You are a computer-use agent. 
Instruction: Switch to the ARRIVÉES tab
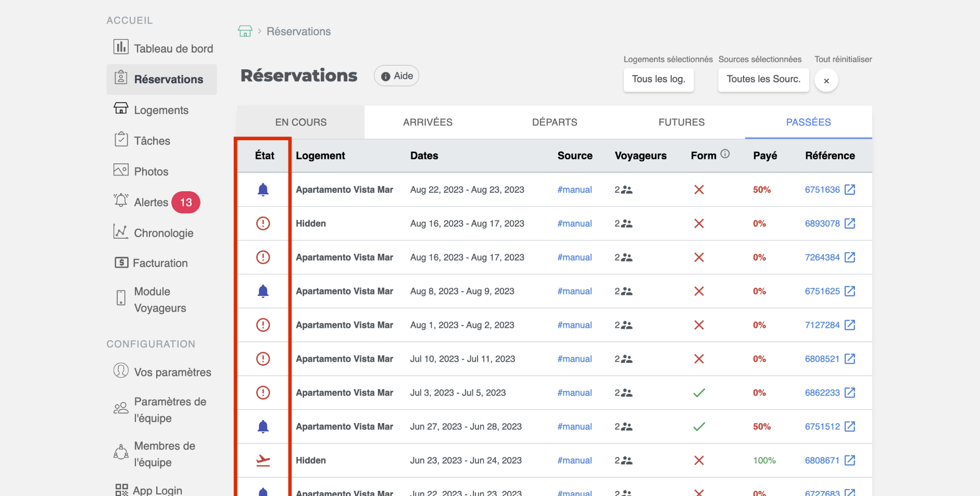pyautogui.click(x=428, y=122)
